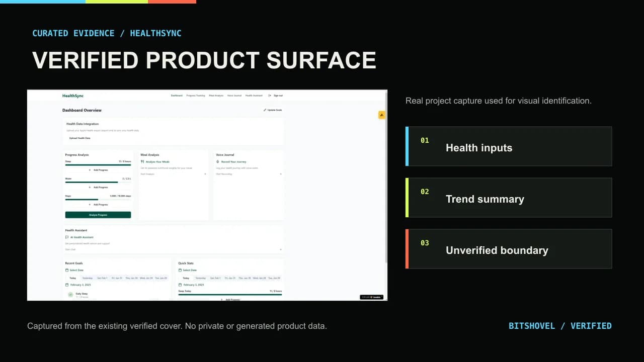Image resolution: width=644 pixels, height=362 pixels.
Task: Select Wed, Jan 29 tab in Recent Goals
Action: point(146,278)
